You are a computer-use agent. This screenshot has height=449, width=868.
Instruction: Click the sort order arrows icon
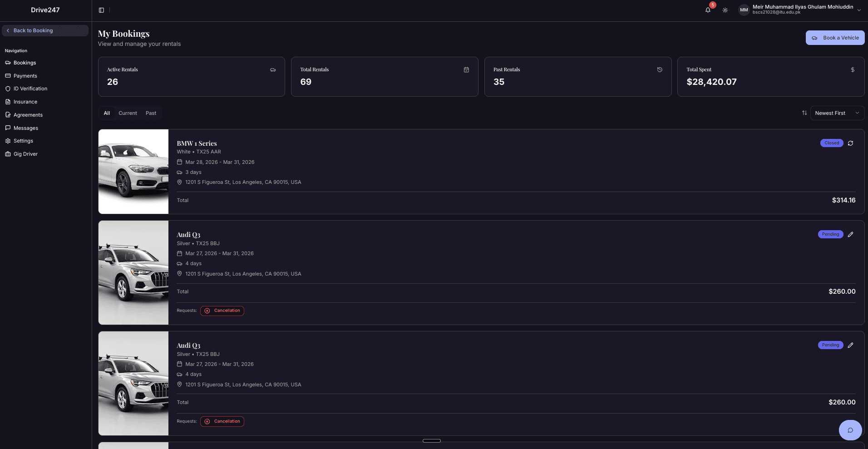[804, 113]
